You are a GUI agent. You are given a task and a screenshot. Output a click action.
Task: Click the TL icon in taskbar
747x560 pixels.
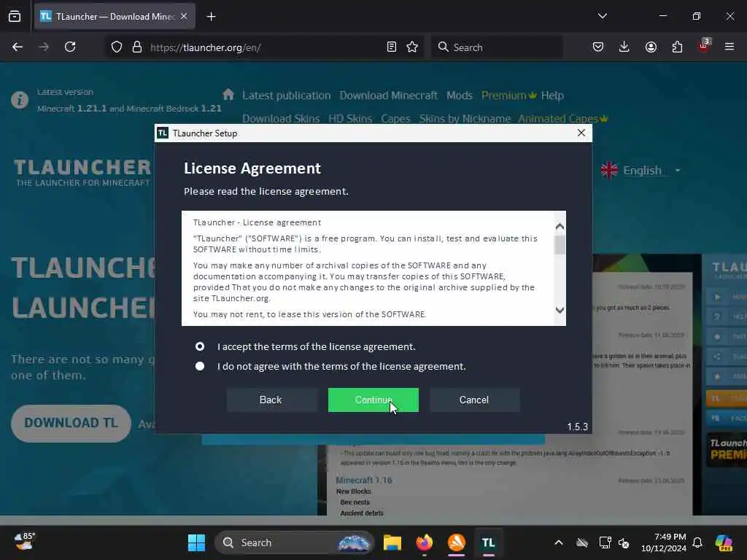click(x=488, y=542)
